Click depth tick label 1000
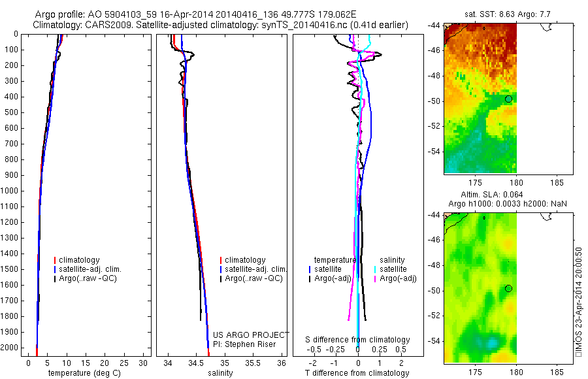This screenshot has height=379, width=588. (9, 191)
